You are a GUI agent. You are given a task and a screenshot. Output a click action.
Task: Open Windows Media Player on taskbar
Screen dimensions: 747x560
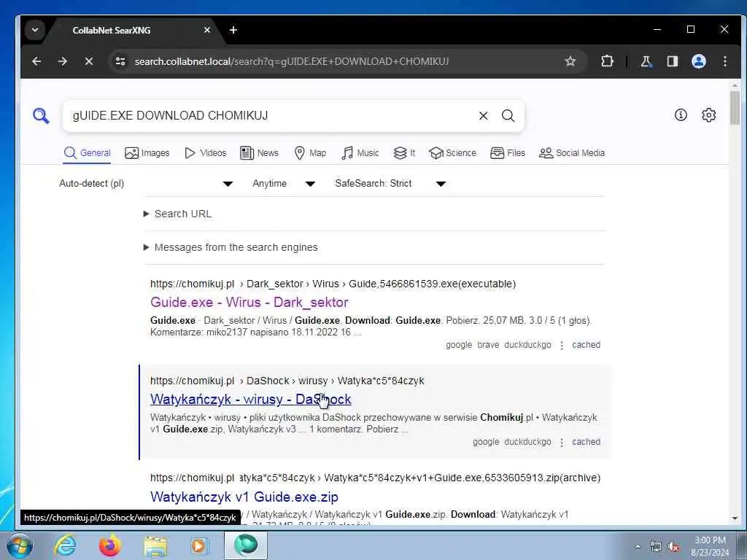click(199, 545)
